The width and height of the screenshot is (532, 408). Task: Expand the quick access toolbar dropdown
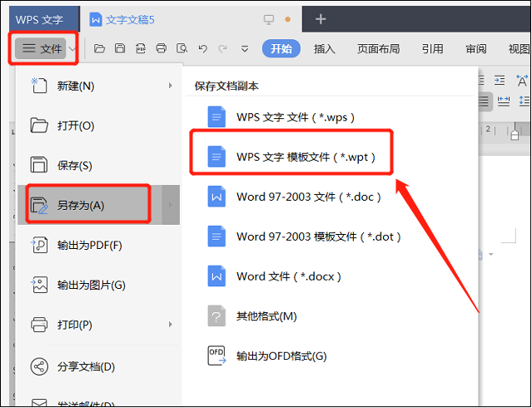coord(245,49)
